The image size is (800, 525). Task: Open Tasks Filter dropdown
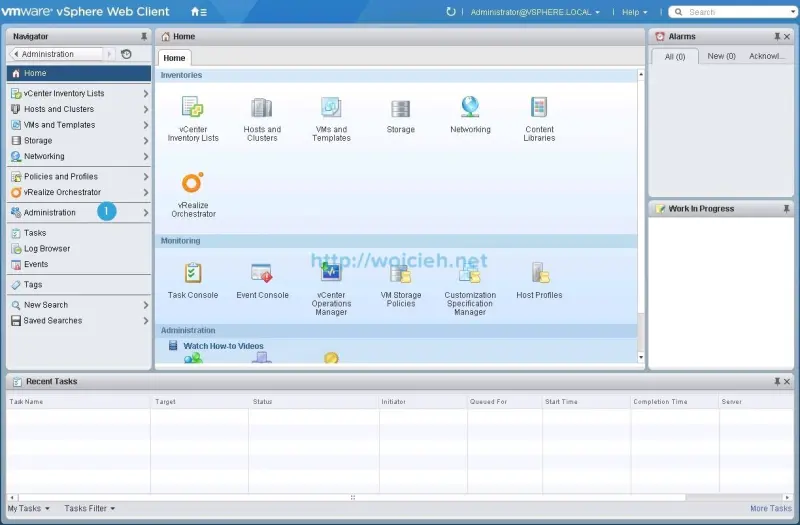[x=90, y=508]
